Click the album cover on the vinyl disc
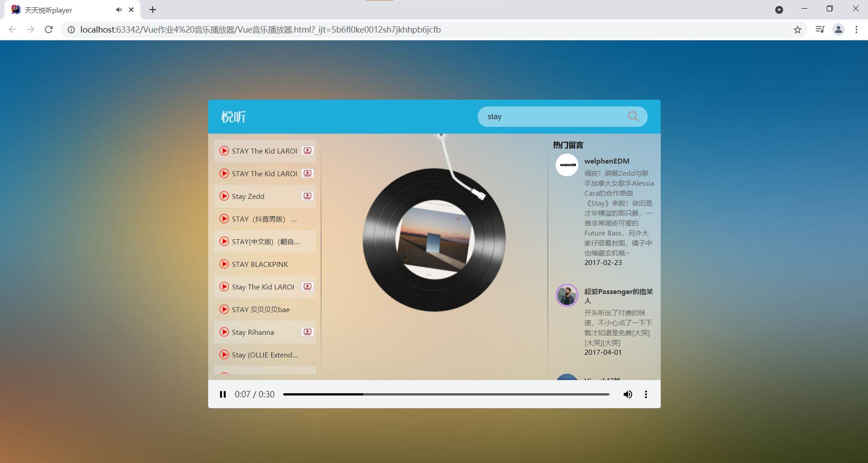The height and width of the screenshot is (463, 868). [x=434, y=240]
